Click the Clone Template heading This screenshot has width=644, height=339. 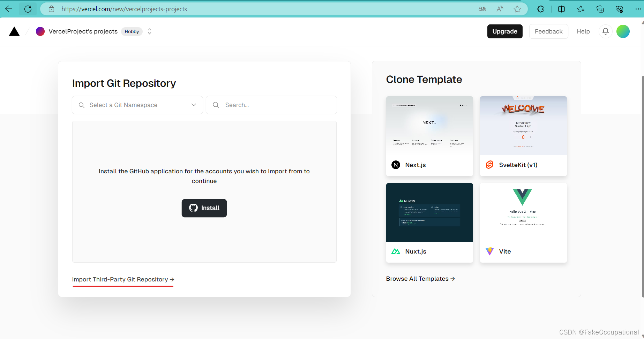point(424,80)
